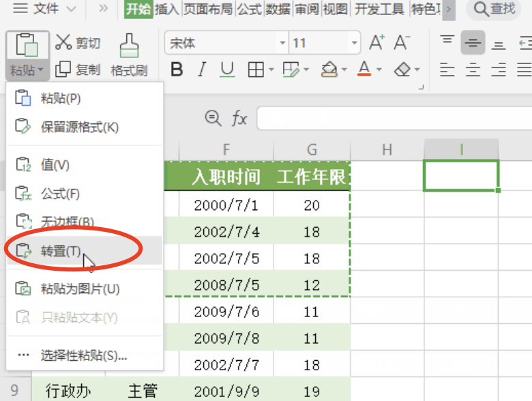The width and height of the screenshot is (532, 401).
Task: Open the fill color dropdown arrow
Action: coord(344,70)
